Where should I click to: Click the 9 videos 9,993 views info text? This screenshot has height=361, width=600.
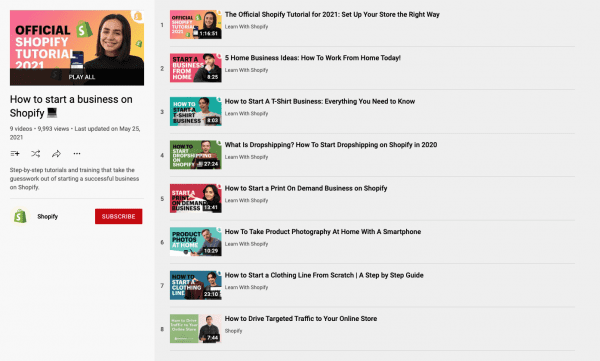click(x=75, y=133)
